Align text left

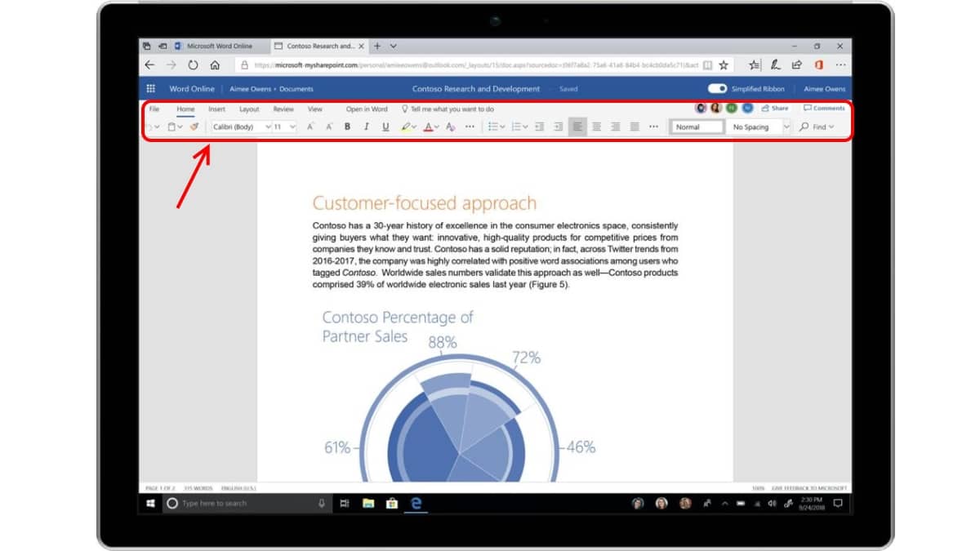(x=577, y=127)
